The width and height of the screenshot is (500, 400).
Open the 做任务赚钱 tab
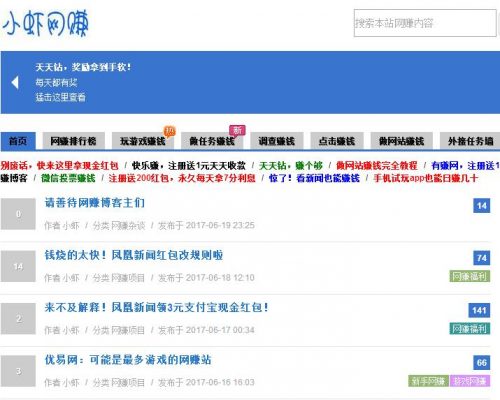[x=212, y=141]
